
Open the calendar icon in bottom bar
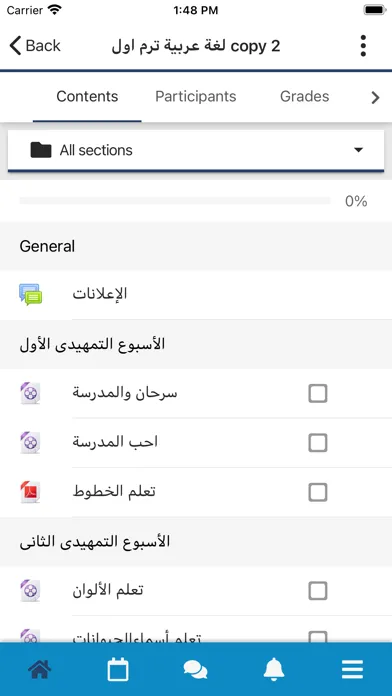(118, 669)
